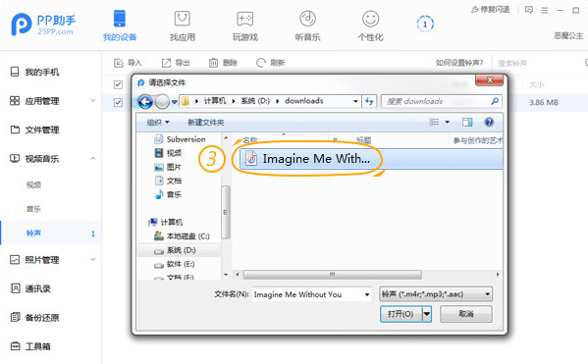This screenshot has width=588, height=364.
Task: Open the 我的设备 tab
Action: coord(120,26)
